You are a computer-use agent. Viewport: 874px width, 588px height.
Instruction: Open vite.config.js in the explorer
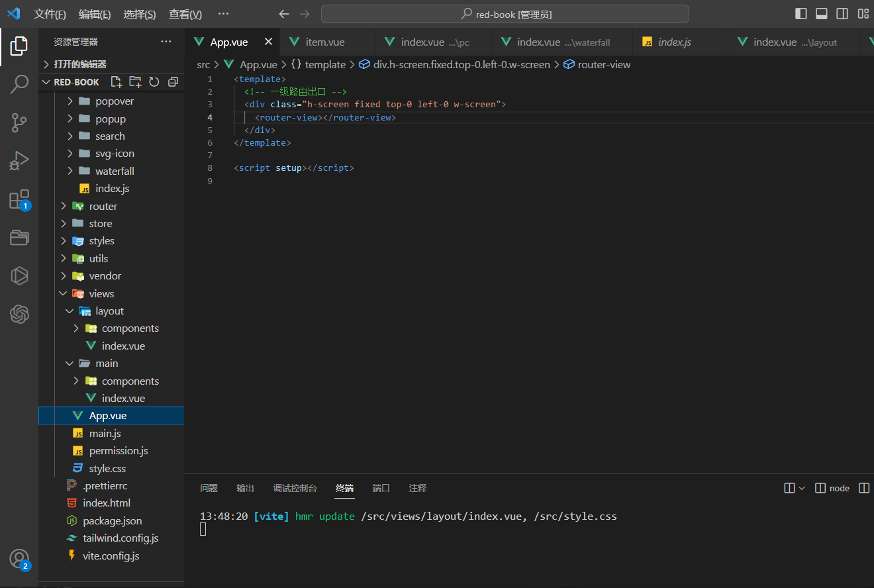tap(111, 556)
